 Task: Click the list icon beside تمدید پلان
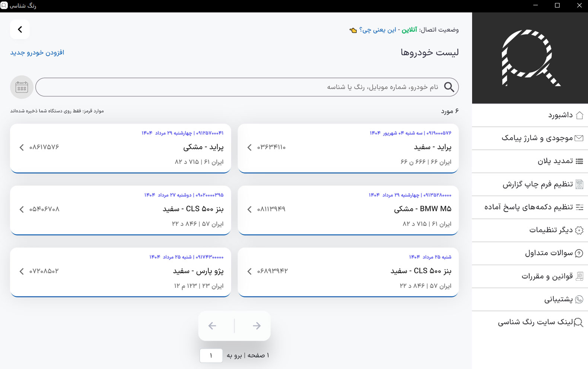point(579,161)
